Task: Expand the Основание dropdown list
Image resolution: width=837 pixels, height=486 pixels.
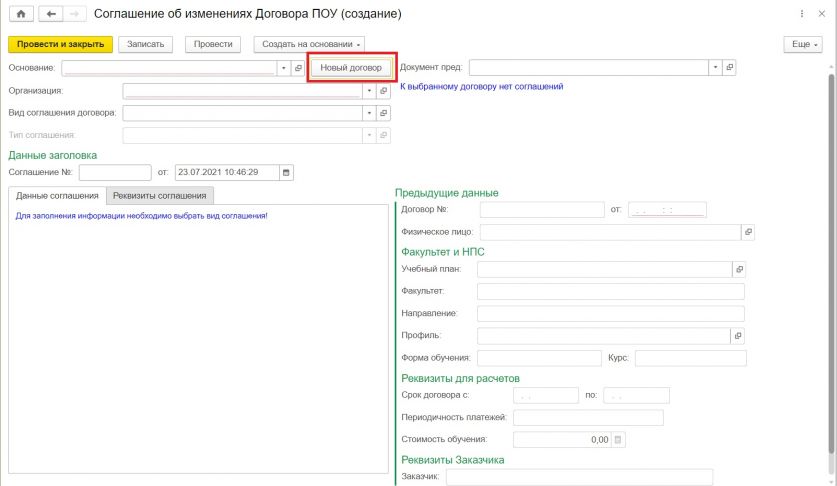Action: tap(284, 68)
